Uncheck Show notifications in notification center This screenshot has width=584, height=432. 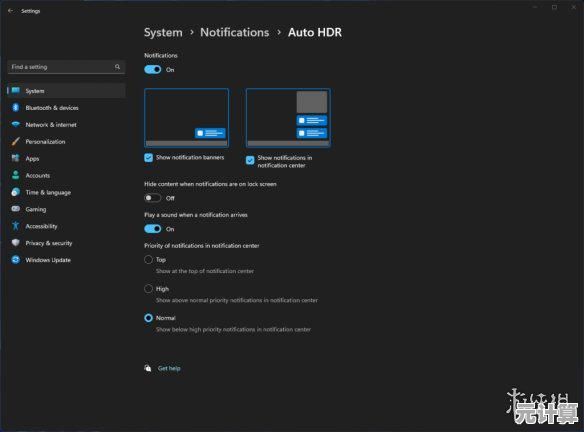250,160
